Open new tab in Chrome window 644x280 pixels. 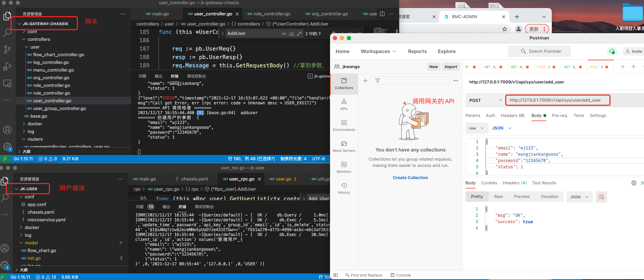(517, 17)
